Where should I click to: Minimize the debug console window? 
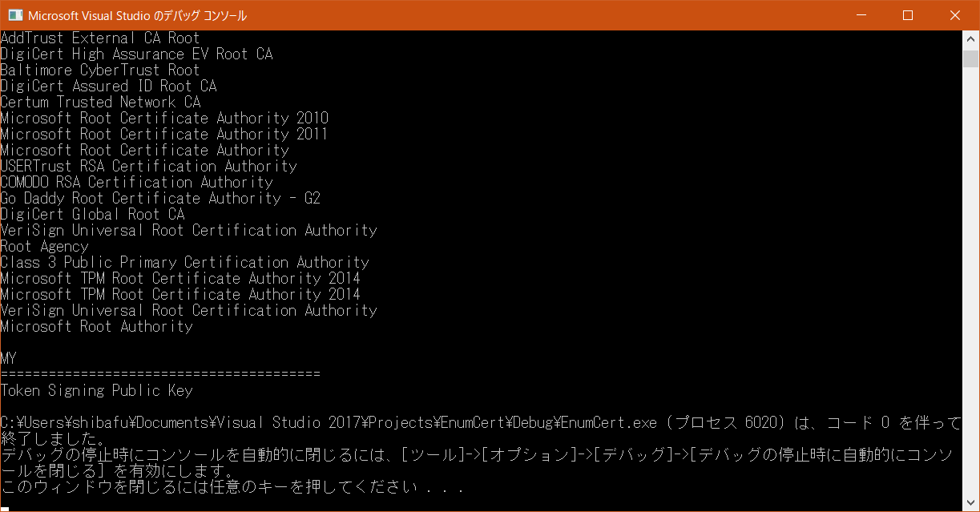click(x=861, y=15)
